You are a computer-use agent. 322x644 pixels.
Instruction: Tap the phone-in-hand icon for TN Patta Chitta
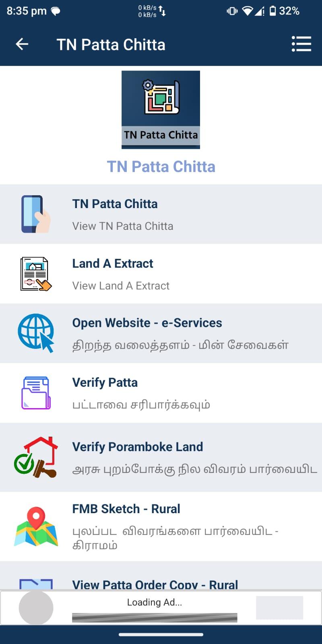point(36,214)
